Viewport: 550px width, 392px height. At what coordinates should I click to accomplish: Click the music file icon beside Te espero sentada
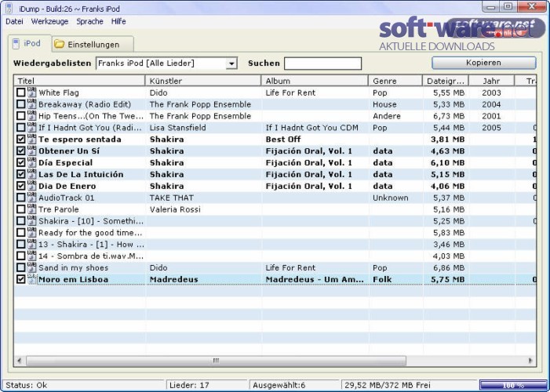[32, 140]
